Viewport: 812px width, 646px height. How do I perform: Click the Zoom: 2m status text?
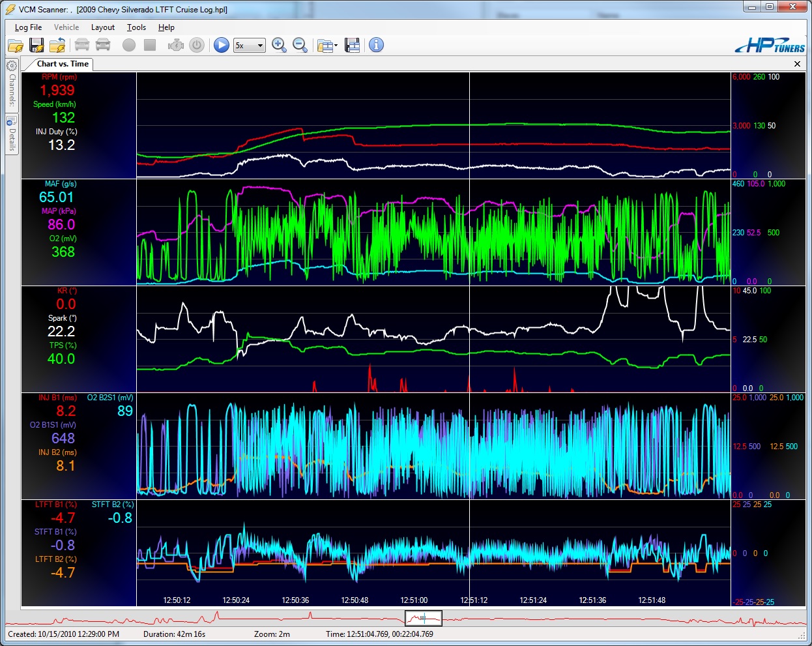tap(272, 634)
